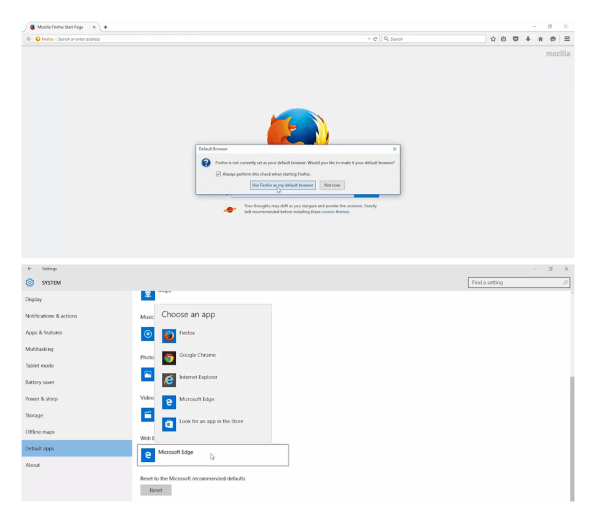Open the Firefox hamburger menu
The width and height of the screenshot is (596, 523).
(x=567, y=39)
